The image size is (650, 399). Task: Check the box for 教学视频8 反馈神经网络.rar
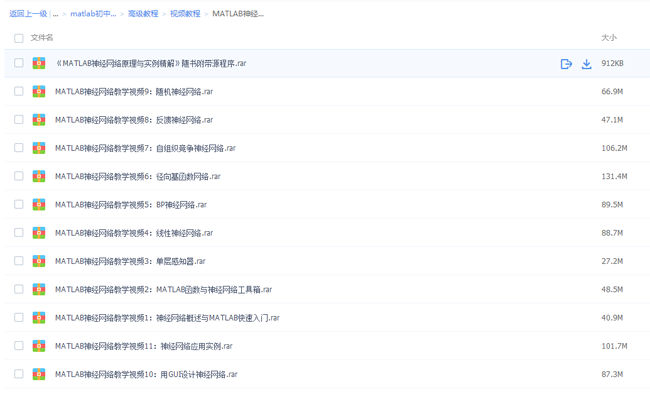[19, 119]
